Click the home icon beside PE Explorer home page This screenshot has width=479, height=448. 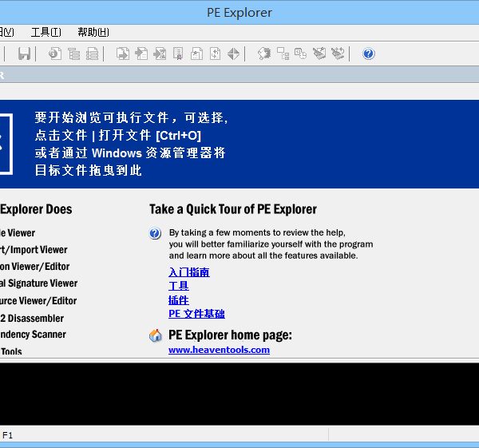point(156,335)
